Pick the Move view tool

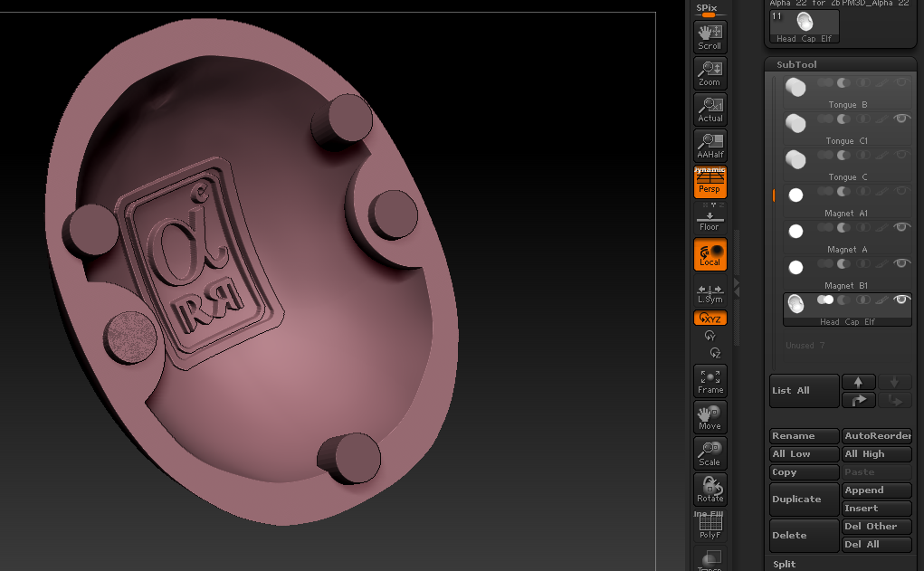pyautogui.click(x=710, y=417)
